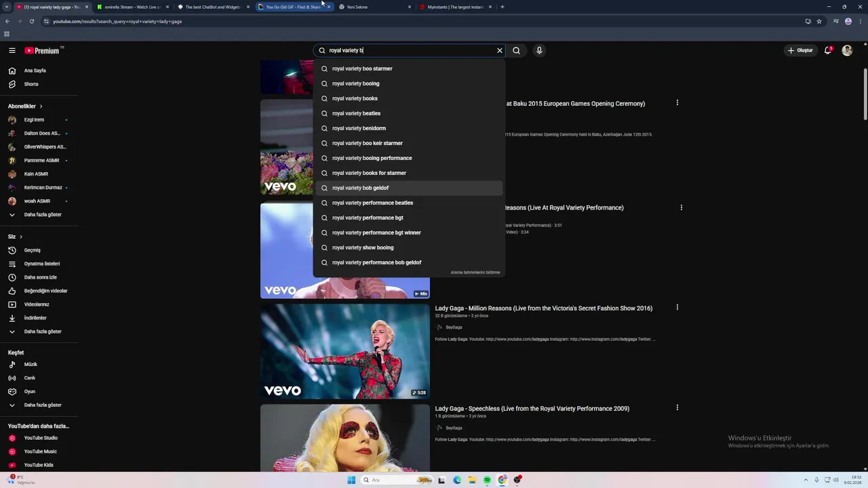Open the Windows Start button
The height and width of the screenshot is (488, 868).
point(351,480)
